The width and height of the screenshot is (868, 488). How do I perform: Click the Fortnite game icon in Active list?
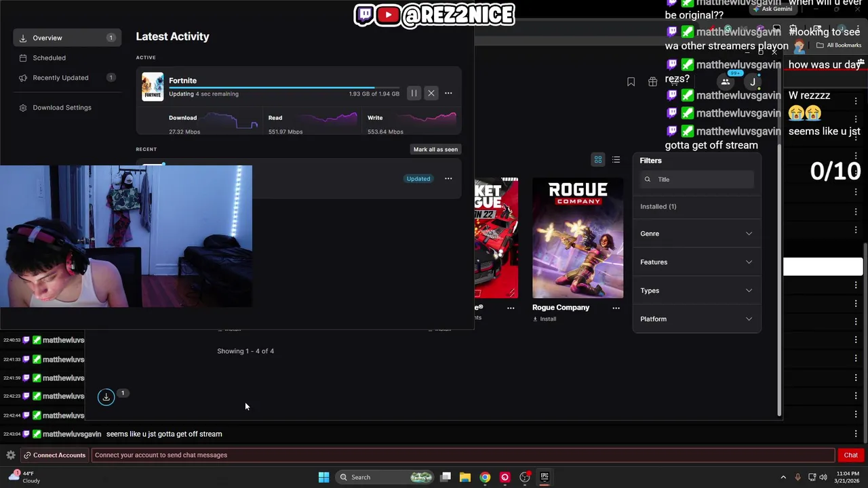pyautogui.click(x=153, y=87)
